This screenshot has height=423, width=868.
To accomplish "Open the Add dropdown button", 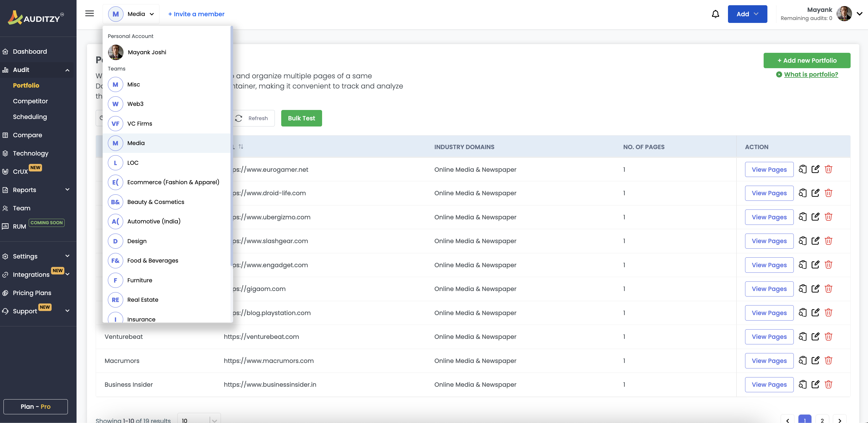I will coord(747,14).
